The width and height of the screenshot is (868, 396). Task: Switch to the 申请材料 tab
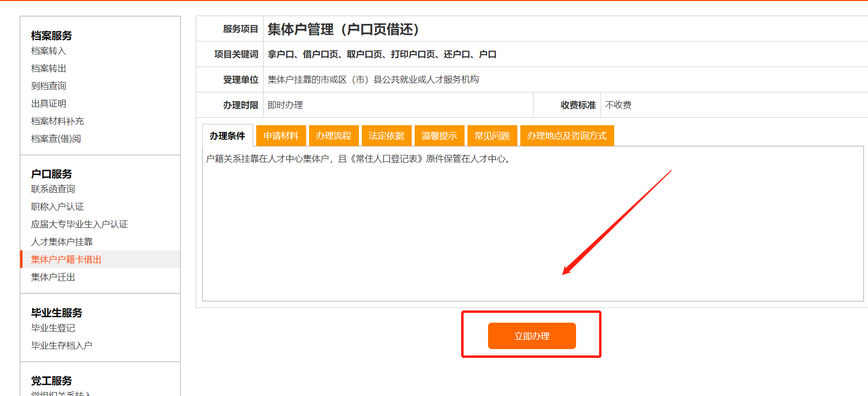click(281, 136)
